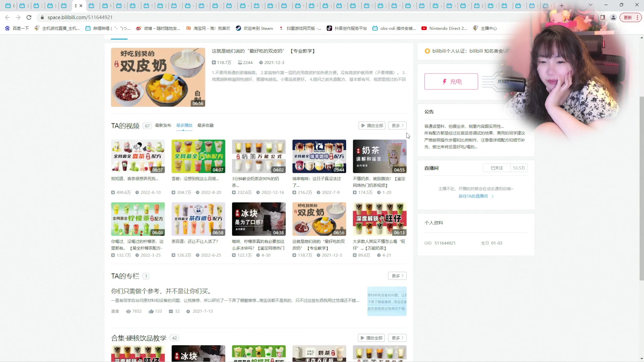The image size is (644, 362).
Task: Open the 抖音创作服务平台 bookmark
Action: tap(347, 28)
